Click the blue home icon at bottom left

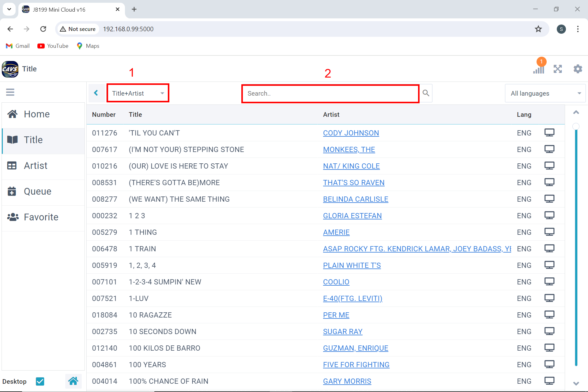(73, 381)
